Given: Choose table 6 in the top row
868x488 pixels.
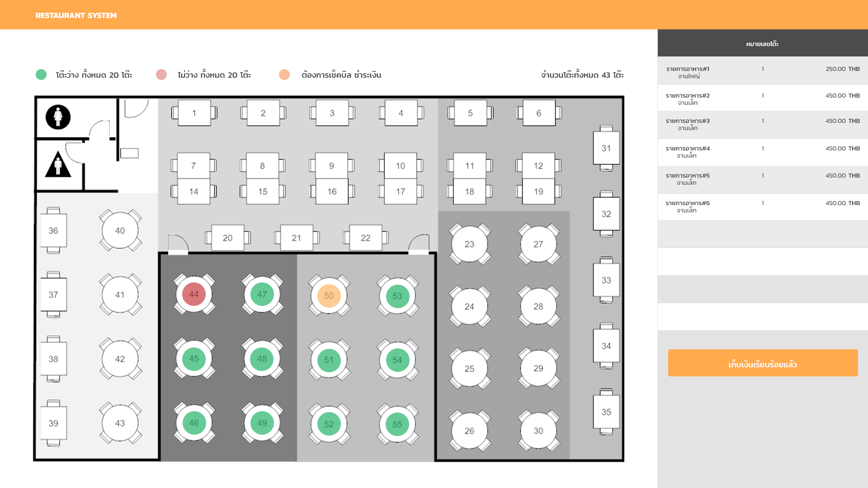Looking at the screenshot, I should pyautogui.click(x=539, y=113).
